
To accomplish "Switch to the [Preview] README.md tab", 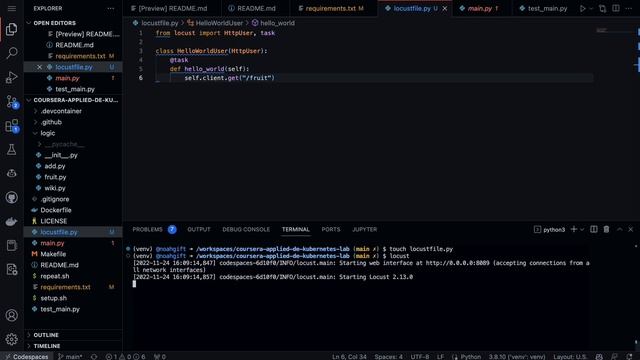I will [x=172, y=8].
